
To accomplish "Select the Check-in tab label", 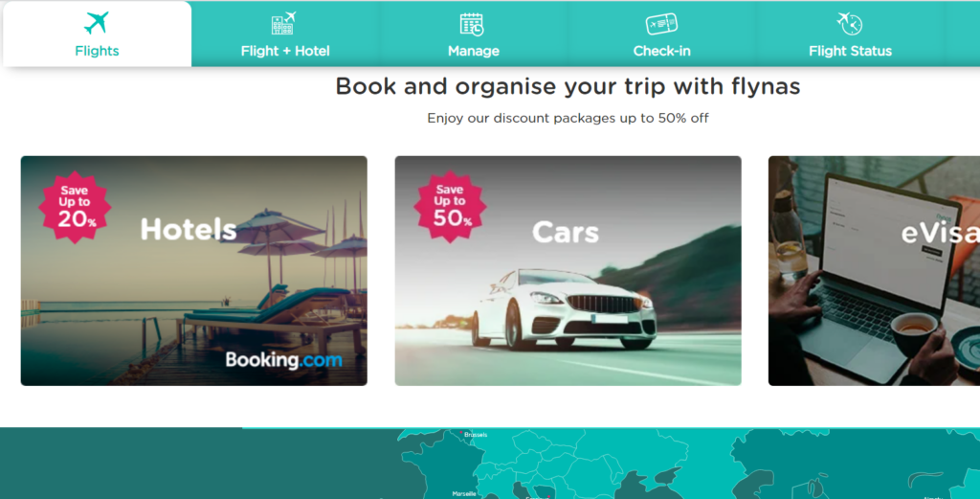I will (x=662, y=52).
